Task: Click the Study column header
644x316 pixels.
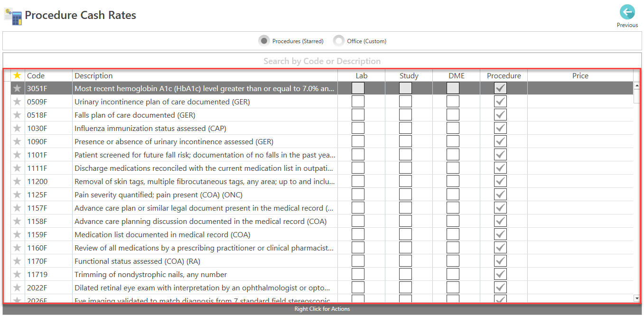Action: tap(409, 75)
